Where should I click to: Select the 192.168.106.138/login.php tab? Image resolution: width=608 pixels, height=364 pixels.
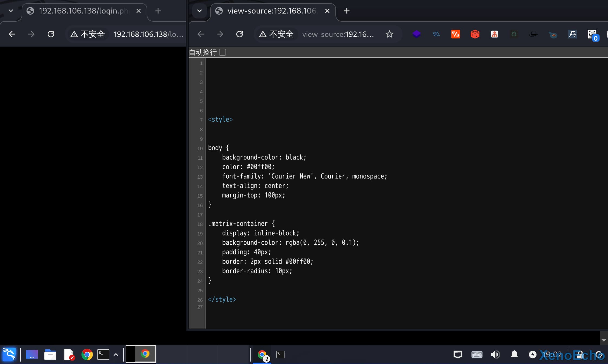click(x=83, y=11)
